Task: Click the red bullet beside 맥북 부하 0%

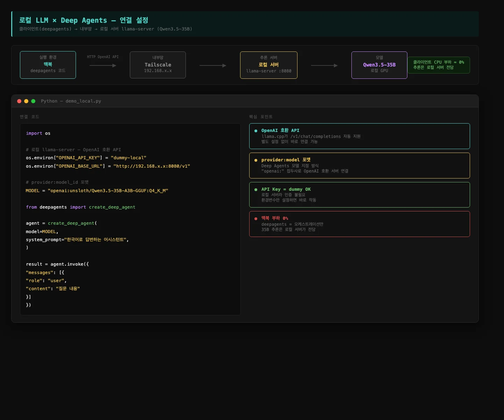Action: (x=255, y=219)
